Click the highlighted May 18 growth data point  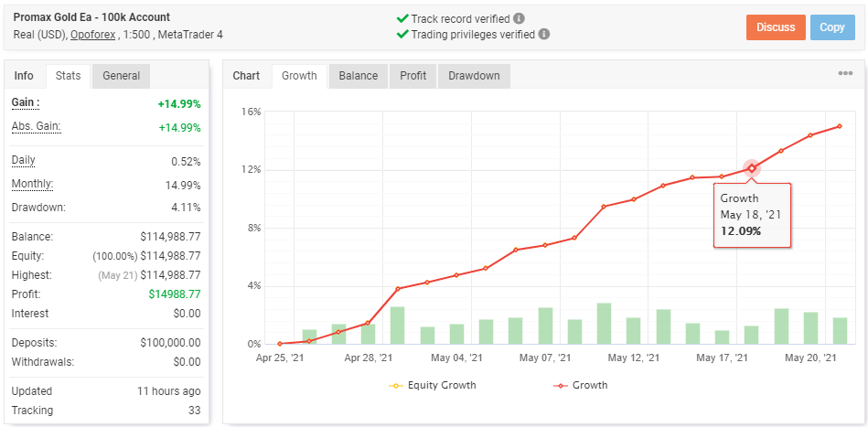click(752, 168)
